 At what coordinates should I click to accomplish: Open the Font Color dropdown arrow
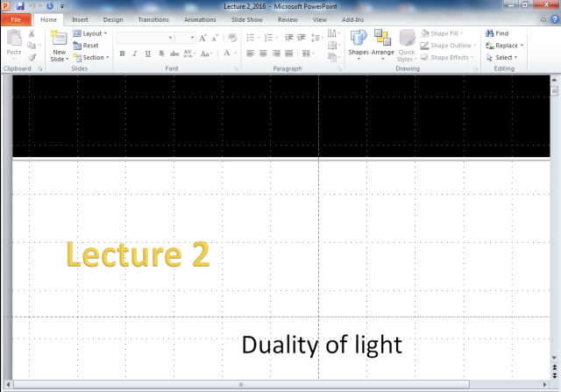(236, 53)
